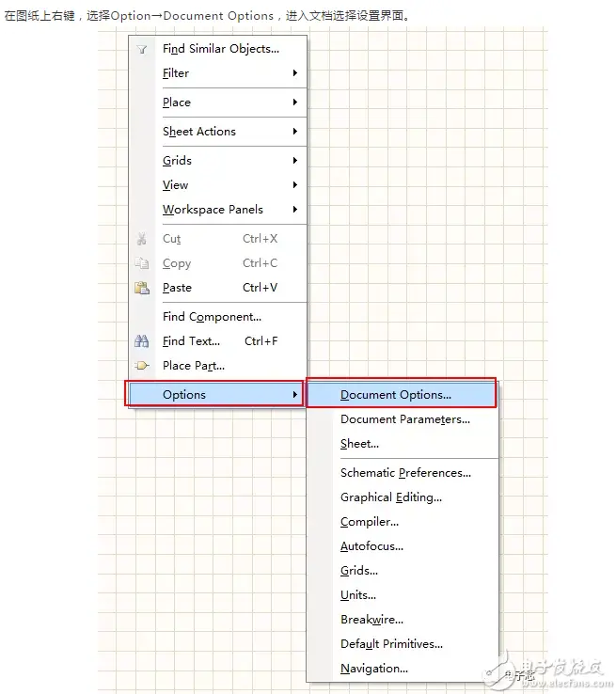
Task: Expand the Options submenu arrow
Action: [295, 394]
